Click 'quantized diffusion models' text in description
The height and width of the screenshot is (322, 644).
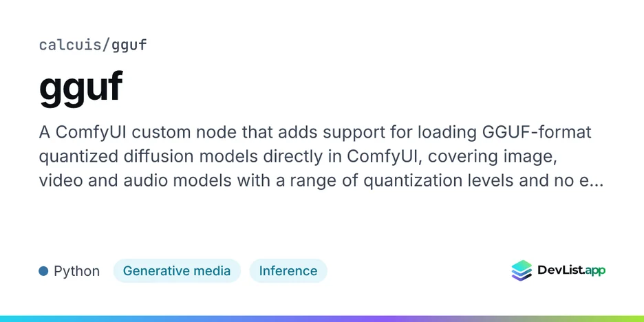[148, 158]
